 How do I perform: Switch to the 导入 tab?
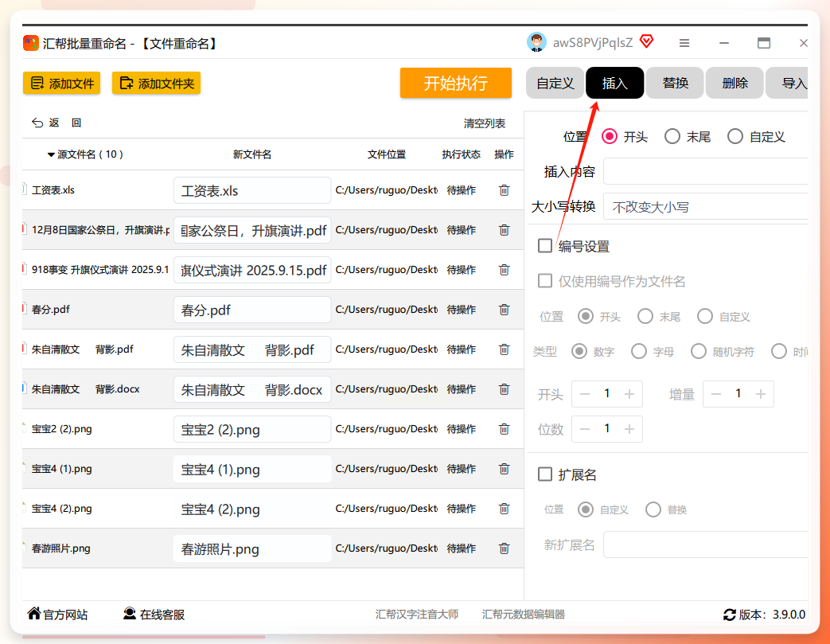tap(787, 83)
